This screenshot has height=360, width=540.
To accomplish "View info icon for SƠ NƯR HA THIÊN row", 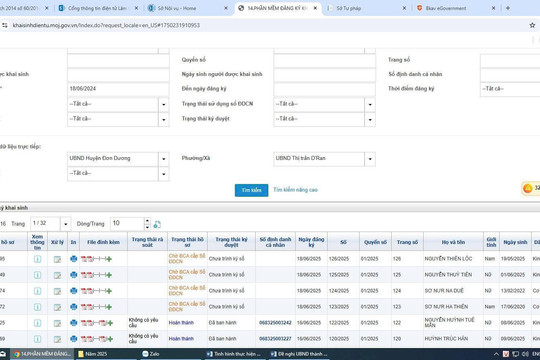I will tap(37, 307).
